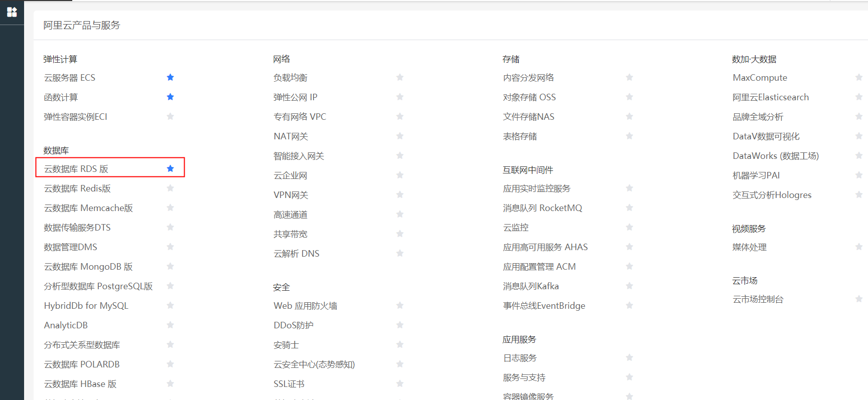Open 云服务器 ECS service
Image resolution: width=868 pixels, height=400 pixels.
click(x=70, y=78)
